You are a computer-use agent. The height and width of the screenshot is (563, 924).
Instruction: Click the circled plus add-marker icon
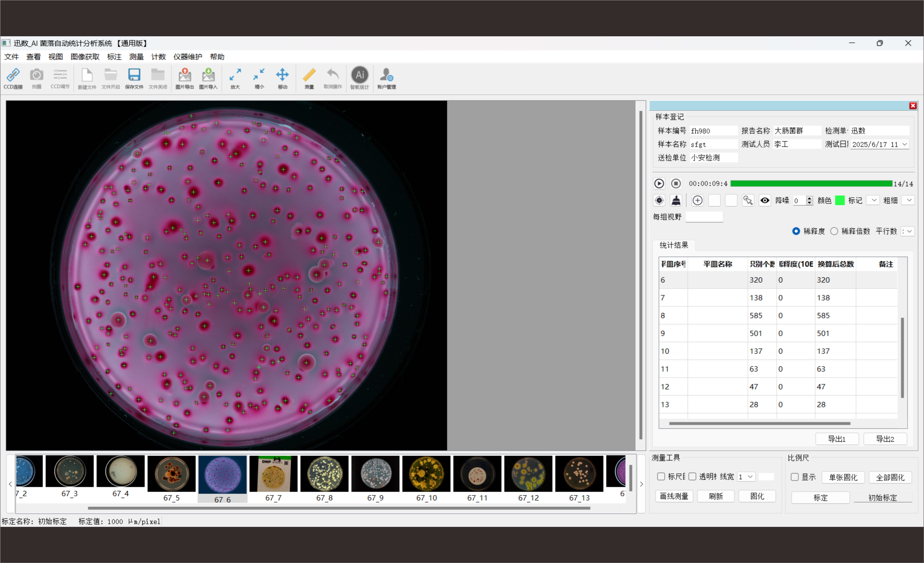698,200
